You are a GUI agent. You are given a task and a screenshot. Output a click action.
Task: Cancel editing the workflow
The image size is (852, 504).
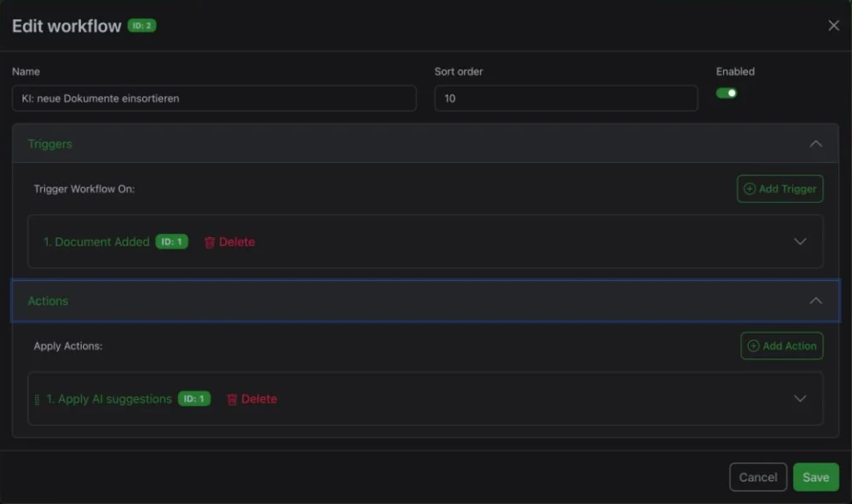[758, 477]
